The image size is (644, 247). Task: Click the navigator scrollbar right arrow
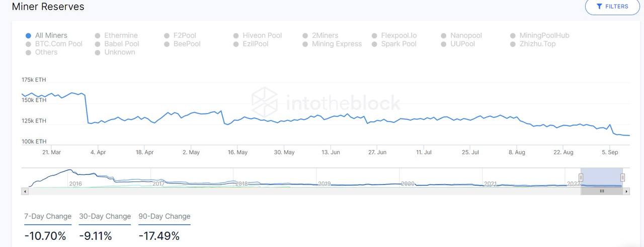pyautogui.click(x=626, y=192)
